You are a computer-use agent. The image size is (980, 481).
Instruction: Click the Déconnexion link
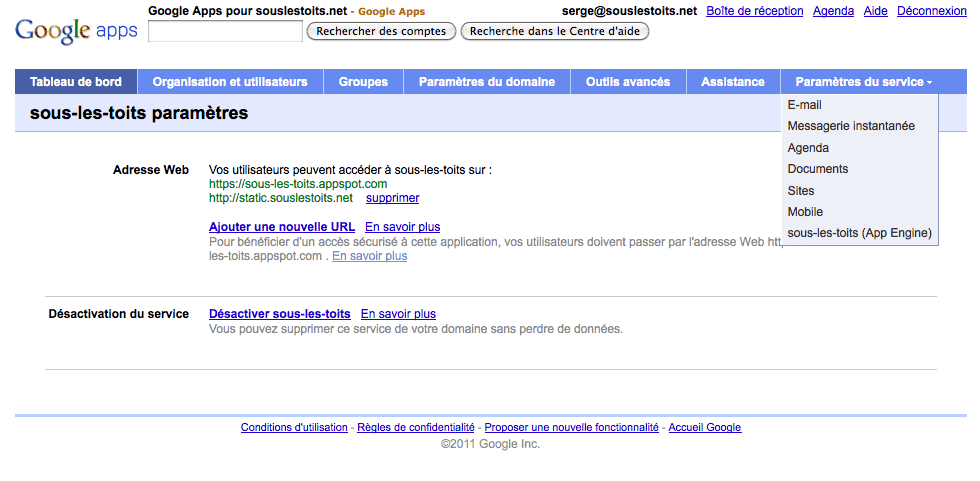[932, 11]
